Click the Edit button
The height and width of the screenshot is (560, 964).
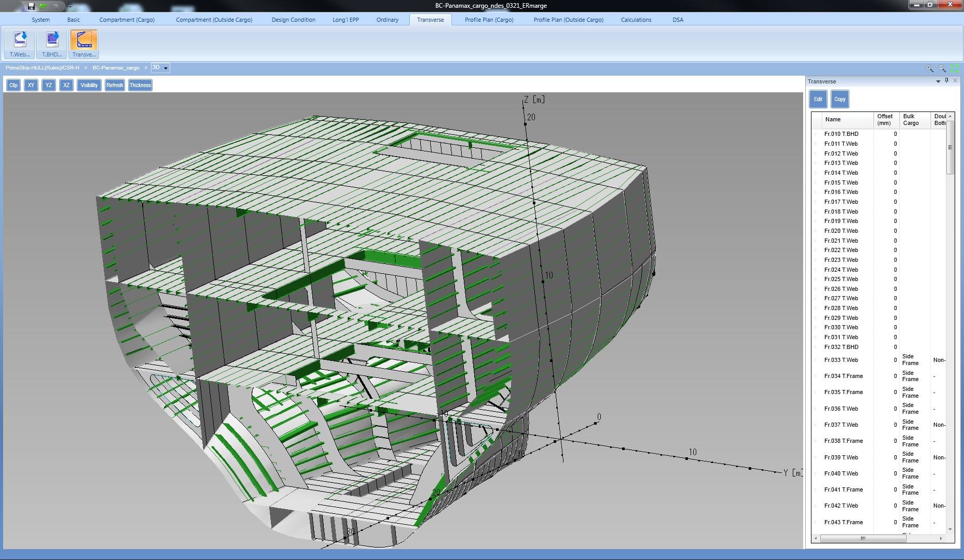tap(818, 99)
